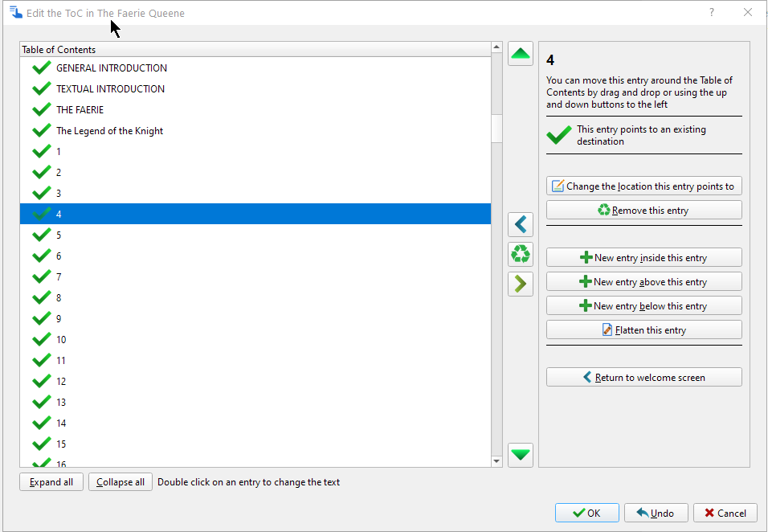The height and width of the screenshot is (532, 768).
Task: Move entry down with green down arrow
Action: (520, 455)
